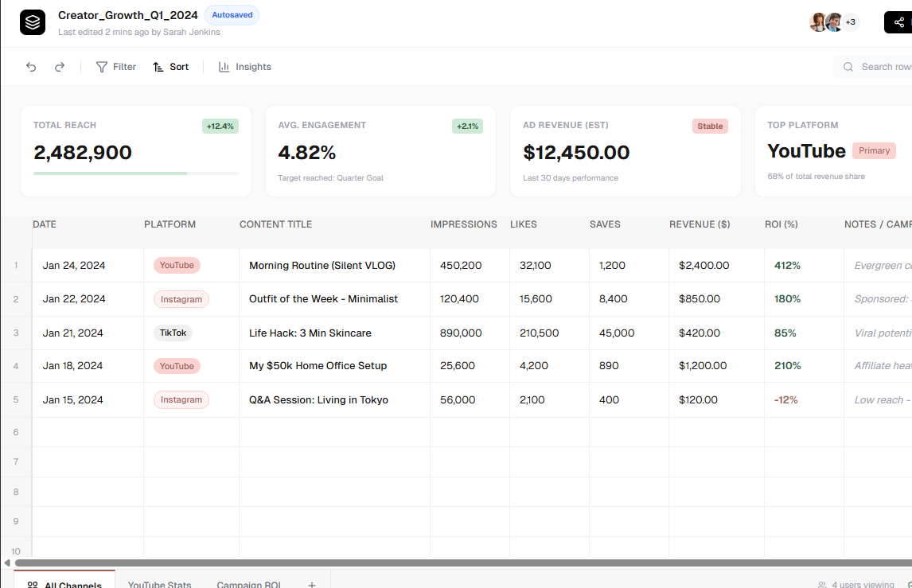Open the Sort options
The height and width of the screenshot is (588, 912).
pos(171,67)
